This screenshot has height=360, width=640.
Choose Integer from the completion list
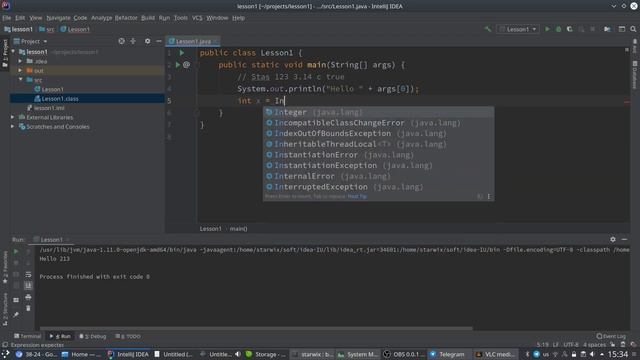pyautogui.click(x=378, y=112)
